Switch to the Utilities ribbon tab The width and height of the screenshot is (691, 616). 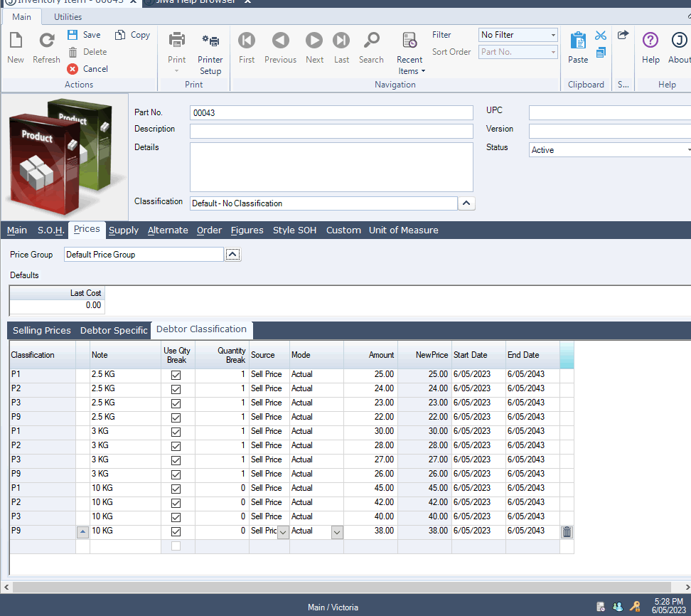(68, 16)
